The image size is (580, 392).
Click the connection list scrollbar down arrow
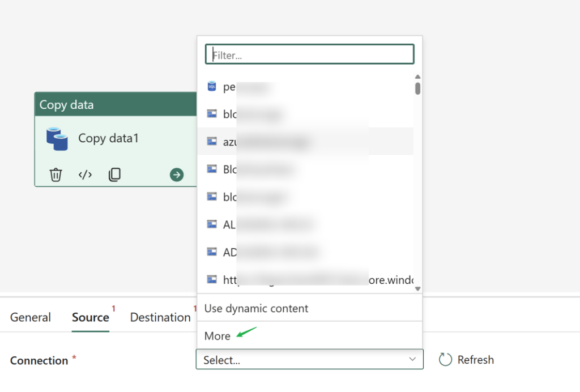[417, 289]
